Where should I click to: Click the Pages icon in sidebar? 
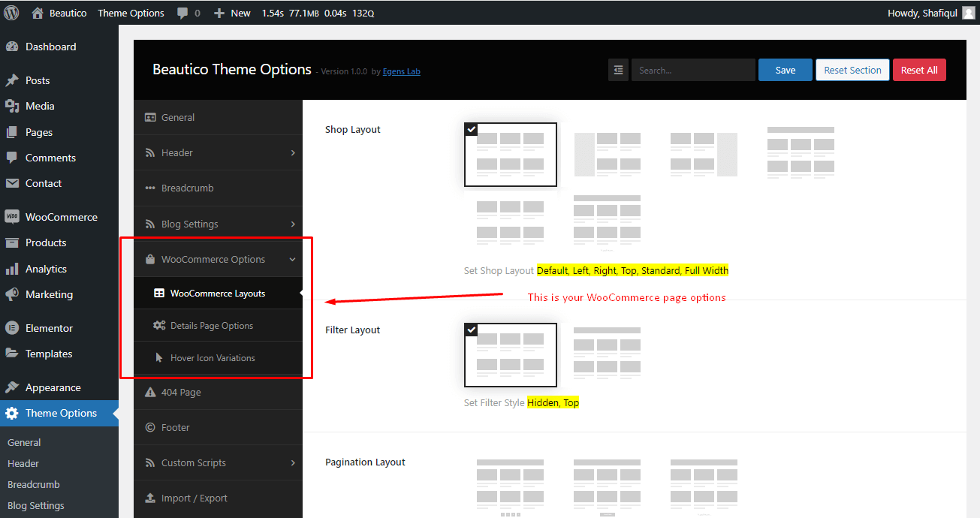pos(12,132)
